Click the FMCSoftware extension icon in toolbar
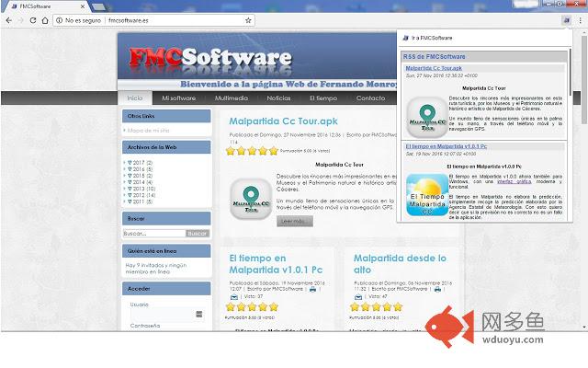This screenshot has width=588, height=368. (567, 20)
